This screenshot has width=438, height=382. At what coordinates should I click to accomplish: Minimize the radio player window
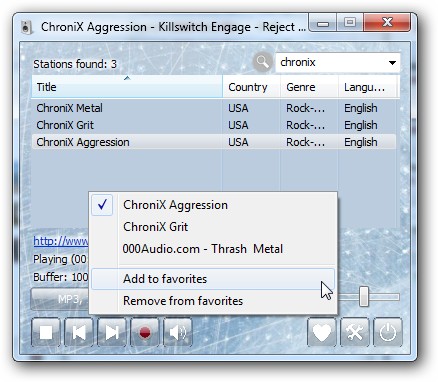pos(323,23)
